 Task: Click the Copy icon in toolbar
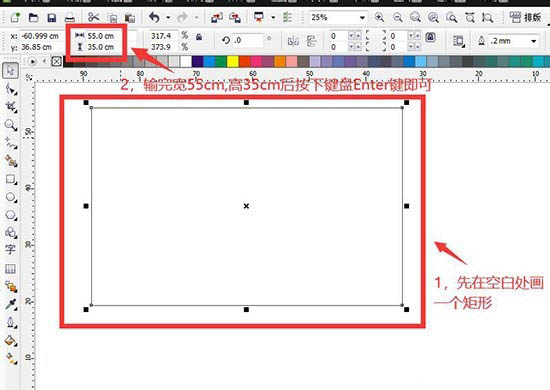click(112, 18)
